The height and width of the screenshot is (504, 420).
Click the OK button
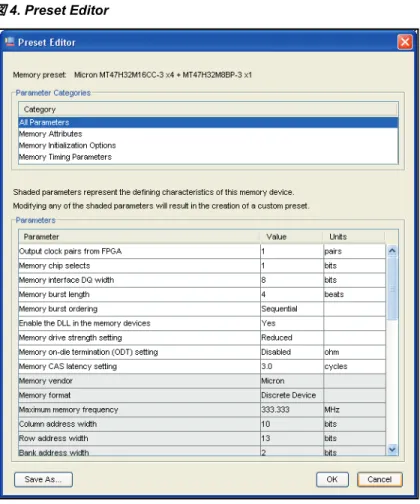[x=332, y=479]
